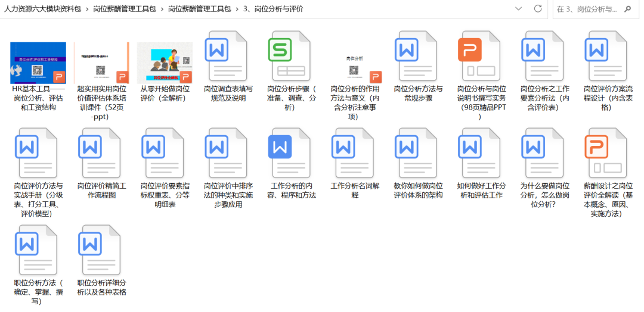Viewport: 644px width, 312px height.
Task: Click the search magnifier icon
Action: [x=627, y=9]
